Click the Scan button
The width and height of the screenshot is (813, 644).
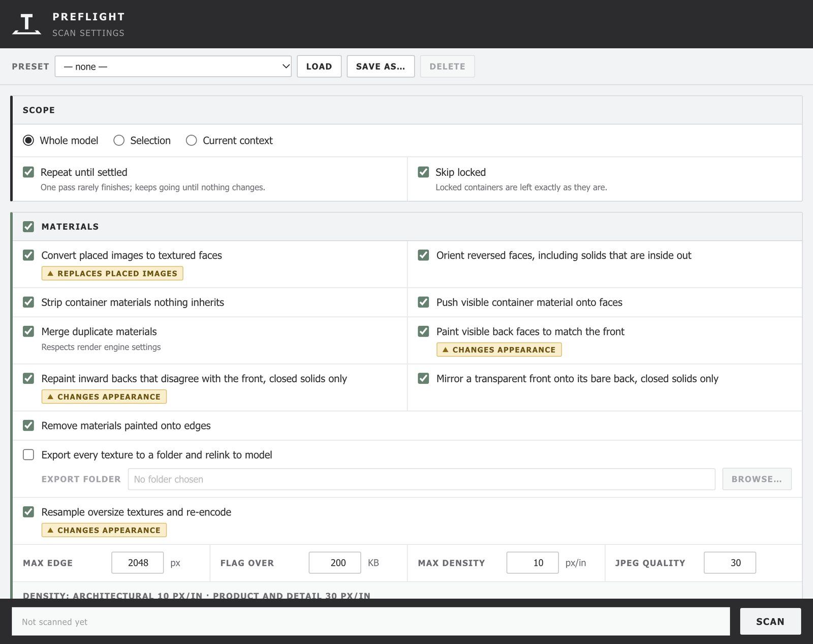tap(770, 621)
